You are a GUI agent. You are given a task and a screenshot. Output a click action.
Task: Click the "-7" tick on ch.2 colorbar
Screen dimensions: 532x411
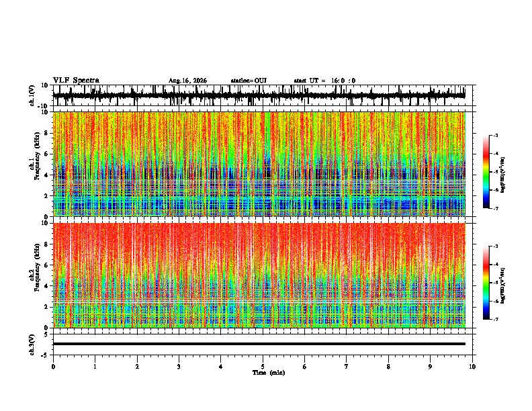(495, 320)
